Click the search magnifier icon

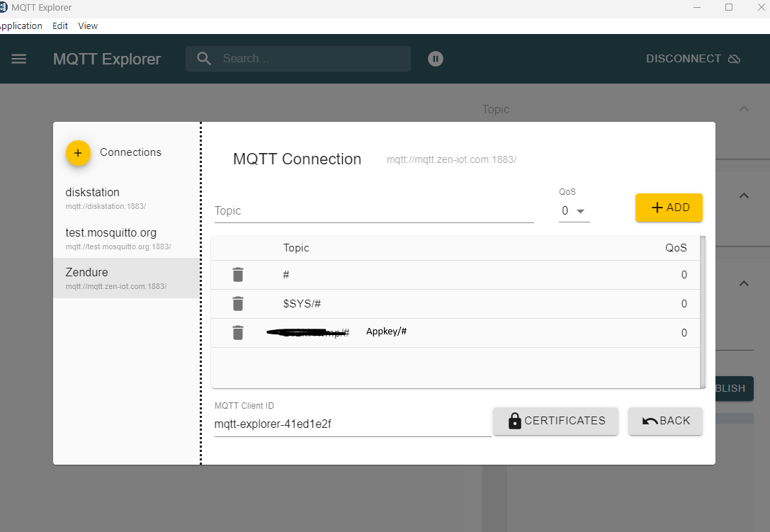204,59
